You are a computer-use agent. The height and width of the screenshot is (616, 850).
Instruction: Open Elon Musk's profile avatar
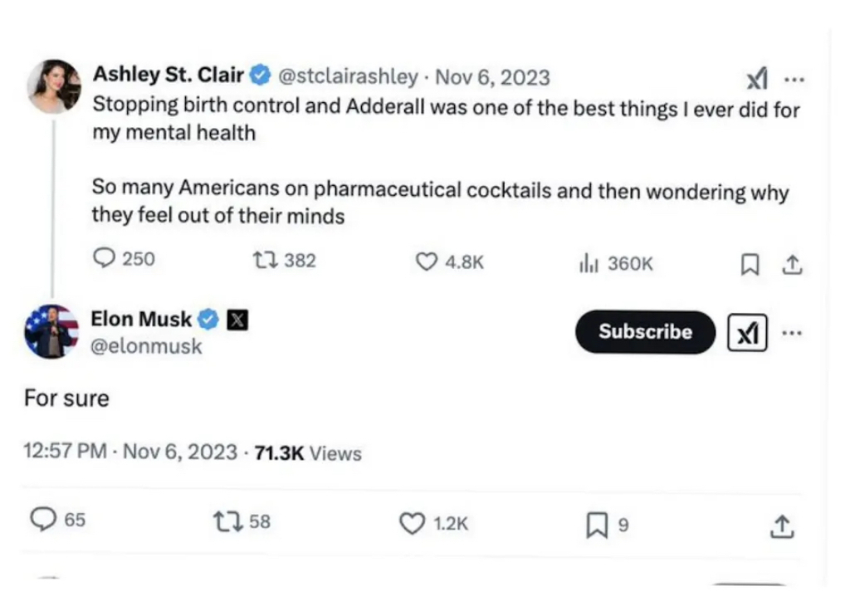[x=51, y=331]
